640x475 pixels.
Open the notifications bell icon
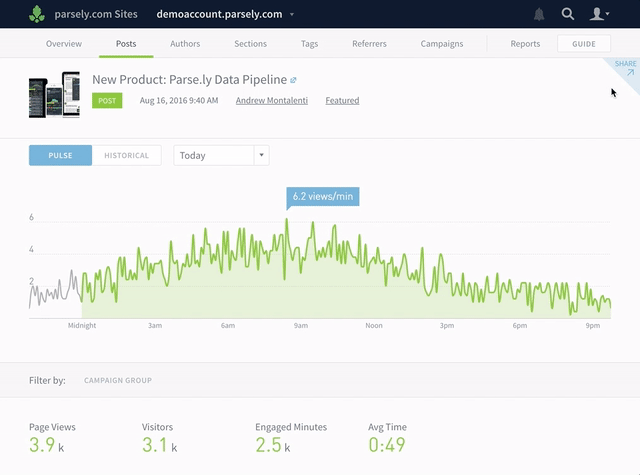coord(540,14)
